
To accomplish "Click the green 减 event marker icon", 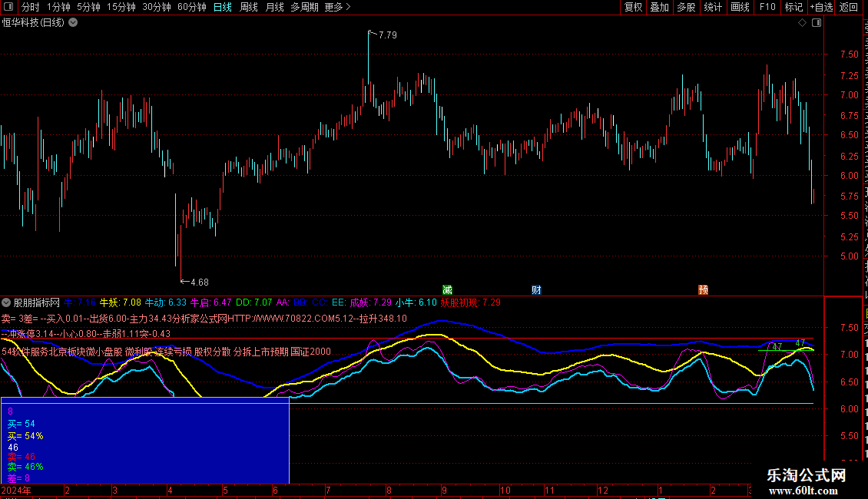I will pos(447,289).
